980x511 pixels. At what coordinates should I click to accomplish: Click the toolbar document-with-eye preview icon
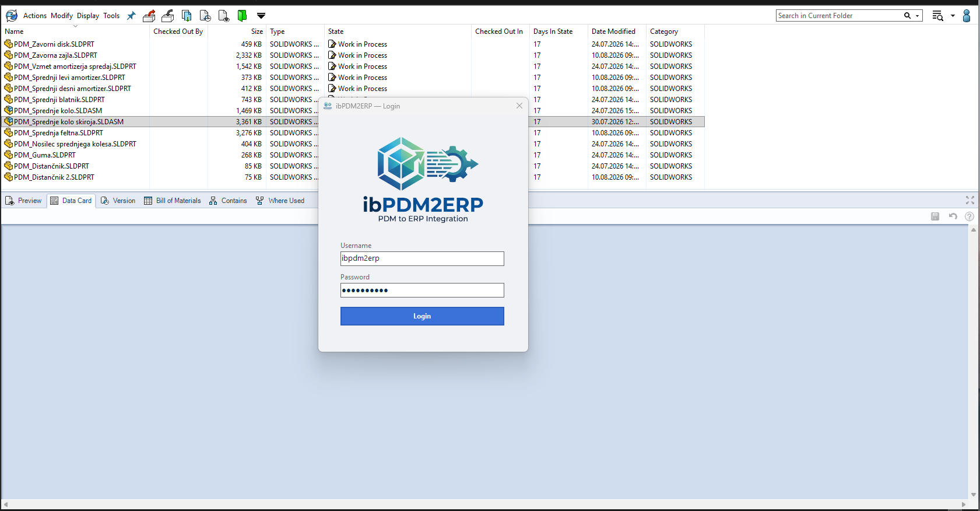click(224, 16)
